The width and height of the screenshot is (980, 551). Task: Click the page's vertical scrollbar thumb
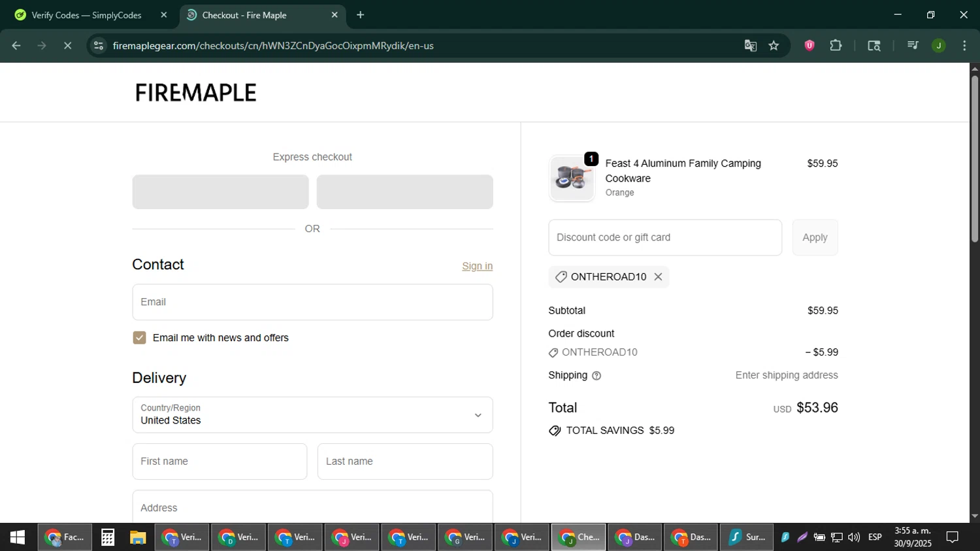[x=975, y=159]
